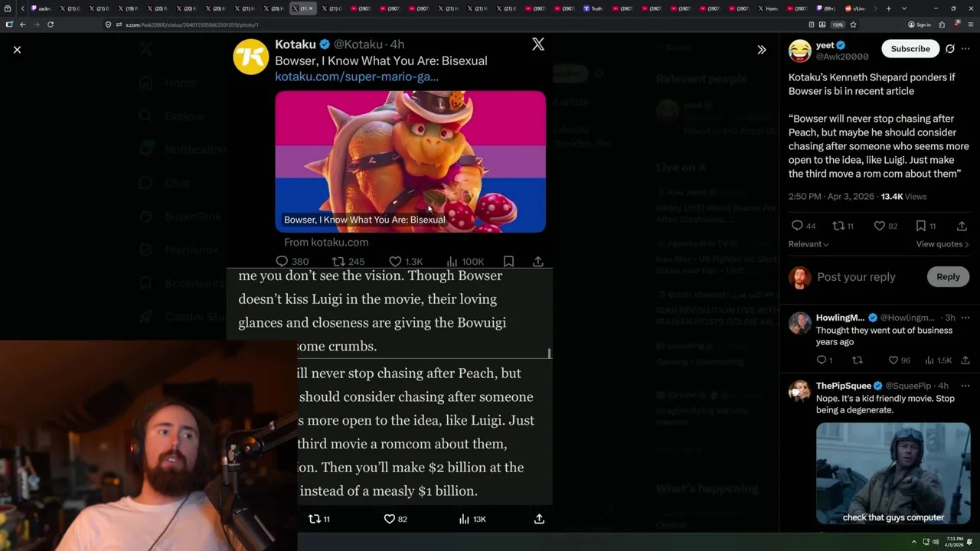Collapse the side panel with double-arrow icon

(x=761, y=49)
